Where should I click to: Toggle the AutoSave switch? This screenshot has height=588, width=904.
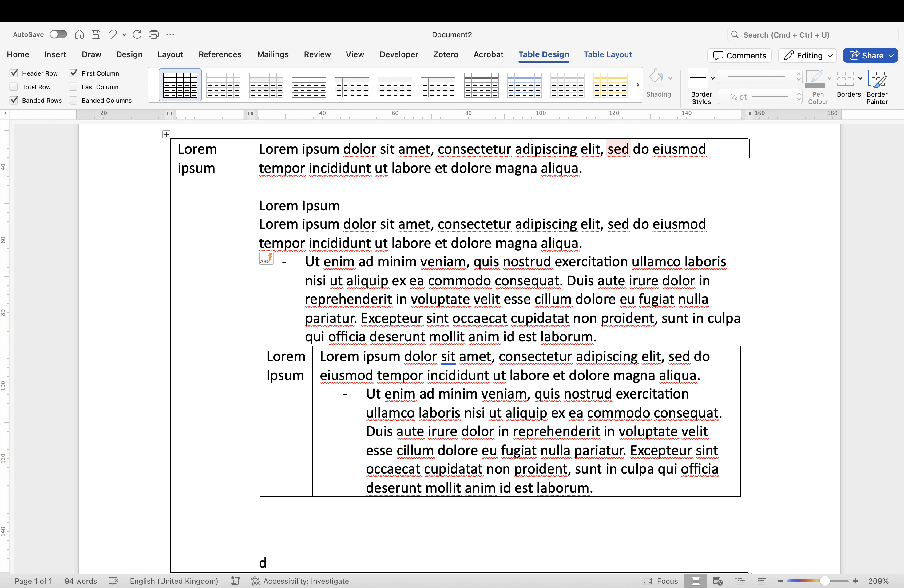[x=58, y=34]
